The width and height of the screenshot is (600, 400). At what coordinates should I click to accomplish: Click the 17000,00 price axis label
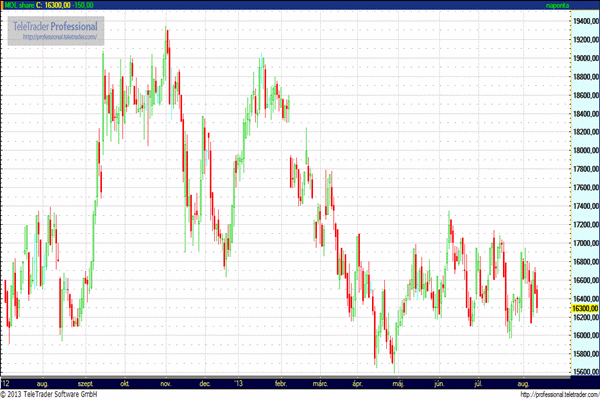click(x=583, y=243)
